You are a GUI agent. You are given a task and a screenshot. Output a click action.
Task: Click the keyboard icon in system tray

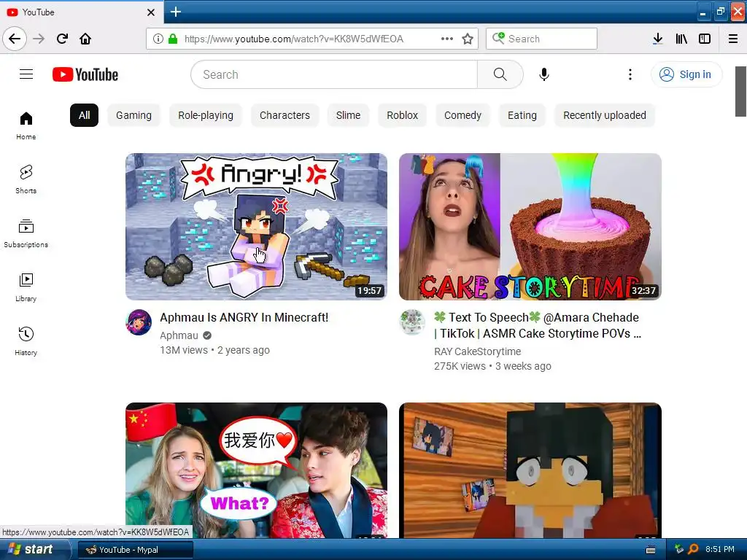pos(650,550)
